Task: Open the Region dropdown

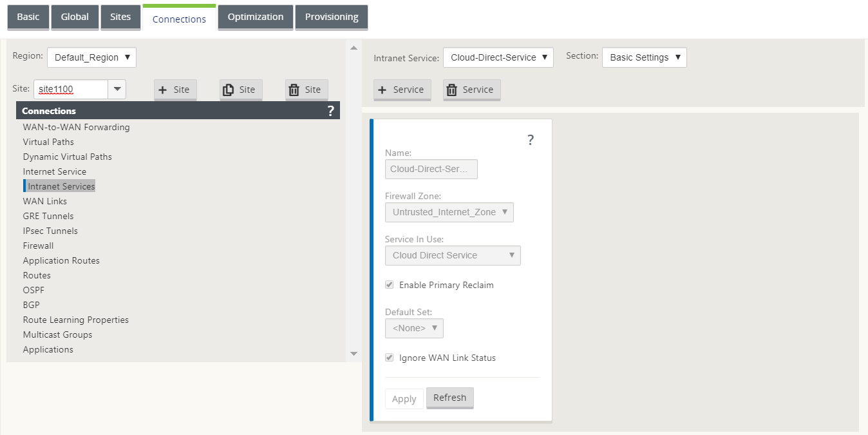Action: 91,57
